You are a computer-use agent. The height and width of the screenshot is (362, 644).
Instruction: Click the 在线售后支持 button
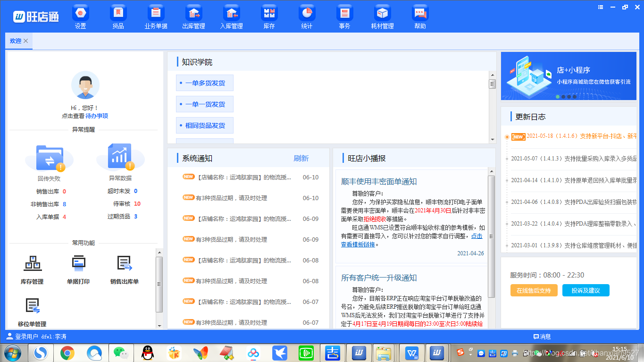(x=534, y=290)
